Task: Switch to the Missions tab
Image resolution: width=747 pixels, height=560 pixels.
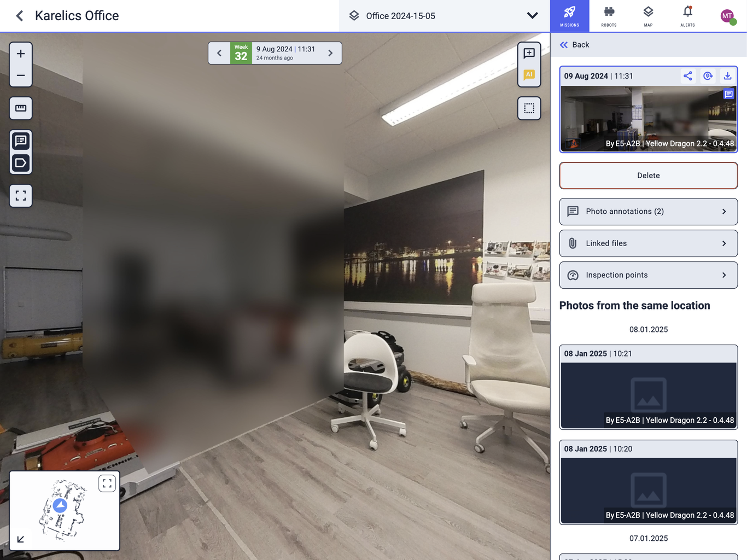Action: [x=569, y=16]
